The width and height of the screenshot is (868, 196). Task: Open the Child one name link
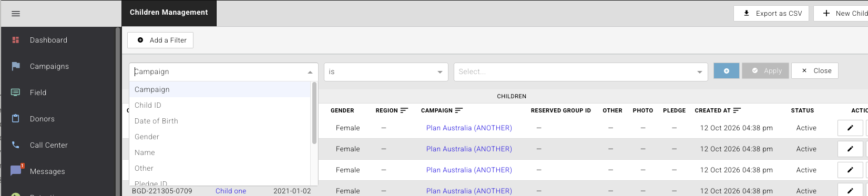coord(231,191)
